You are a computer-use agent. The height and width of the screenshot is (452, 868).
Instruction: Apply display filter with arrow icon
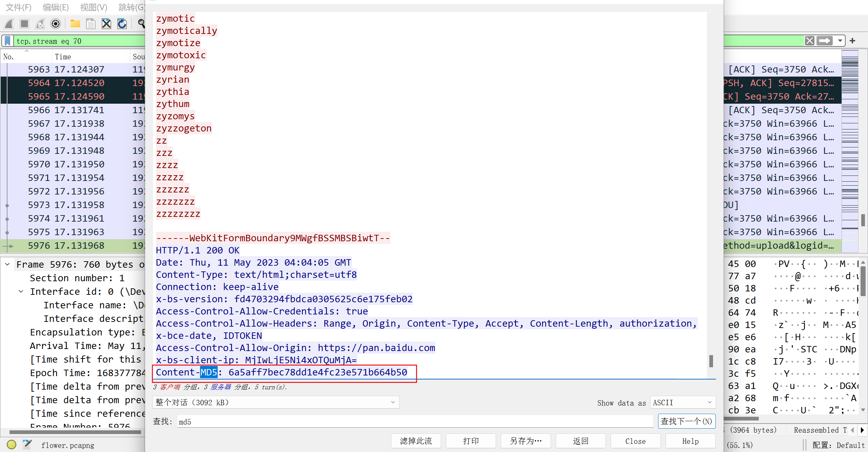pyautogui.click(x=825, y=41)
